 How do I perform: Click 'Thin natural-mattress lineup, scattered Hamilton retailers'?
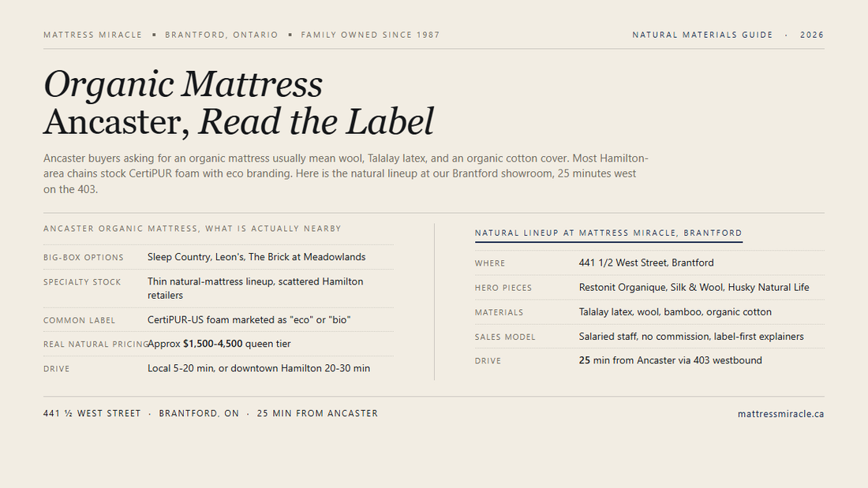coord(255,289)
